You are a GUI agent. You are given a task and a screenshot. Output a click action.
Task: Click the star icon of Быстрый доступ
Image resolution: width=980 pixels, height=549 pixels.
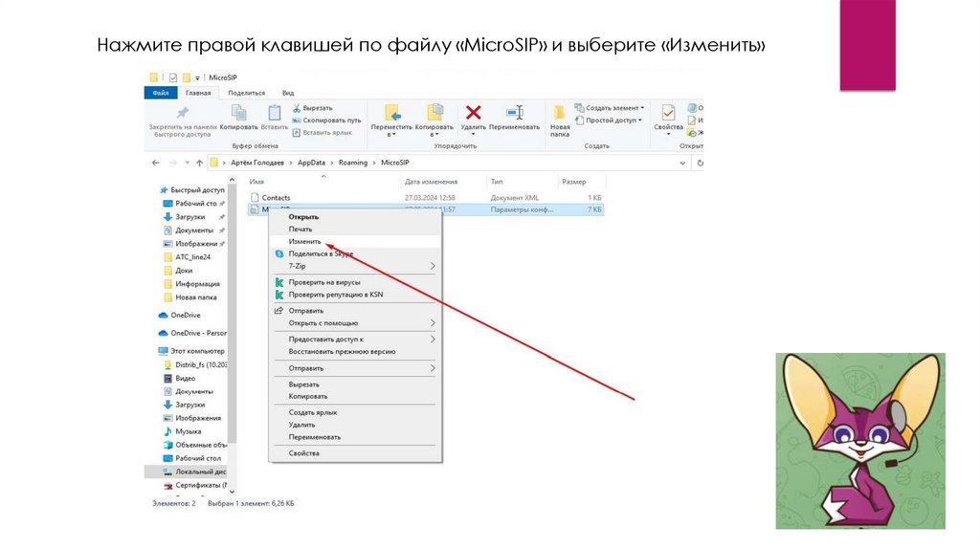point(164,190)
